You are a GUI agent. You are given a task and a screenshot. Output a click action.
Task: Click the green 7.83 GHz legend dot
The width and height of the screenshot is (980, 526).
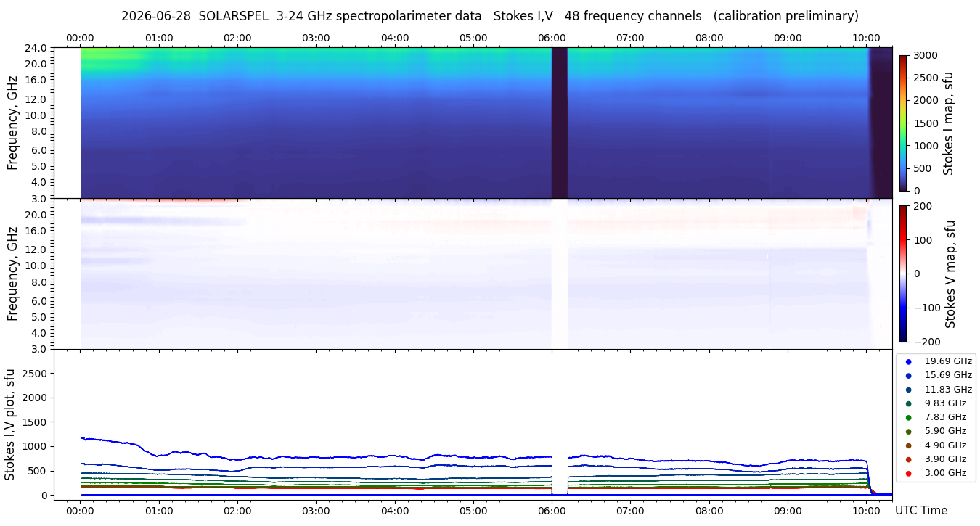908,417
